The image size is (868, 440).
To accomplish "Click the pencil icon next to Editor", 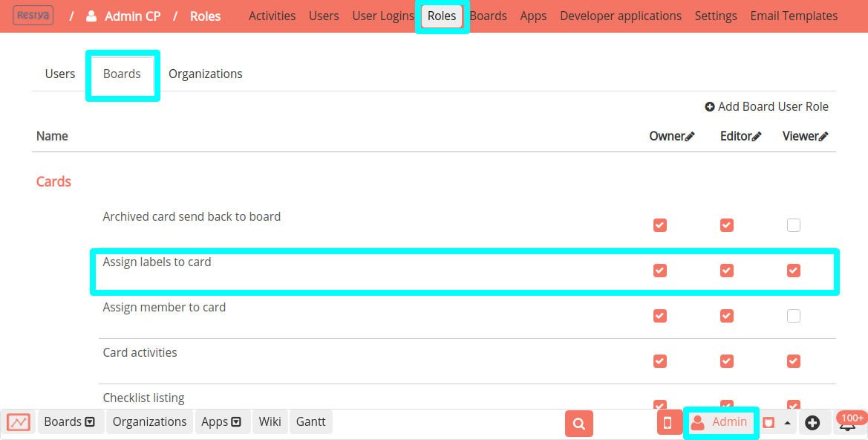I will pos(757,136).
